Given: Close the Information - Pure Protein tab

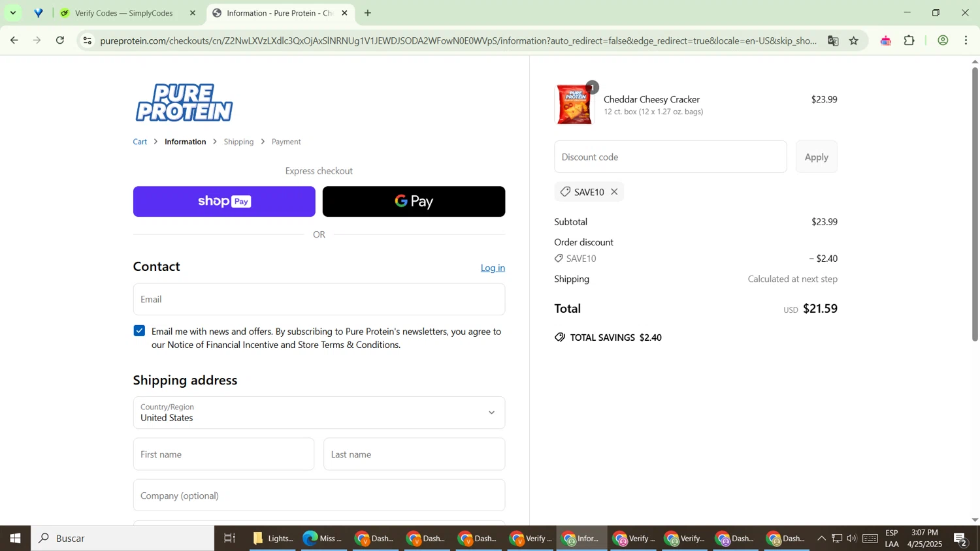Looking at the screenshot, I should pyautogui.click(x=345, y=13).
